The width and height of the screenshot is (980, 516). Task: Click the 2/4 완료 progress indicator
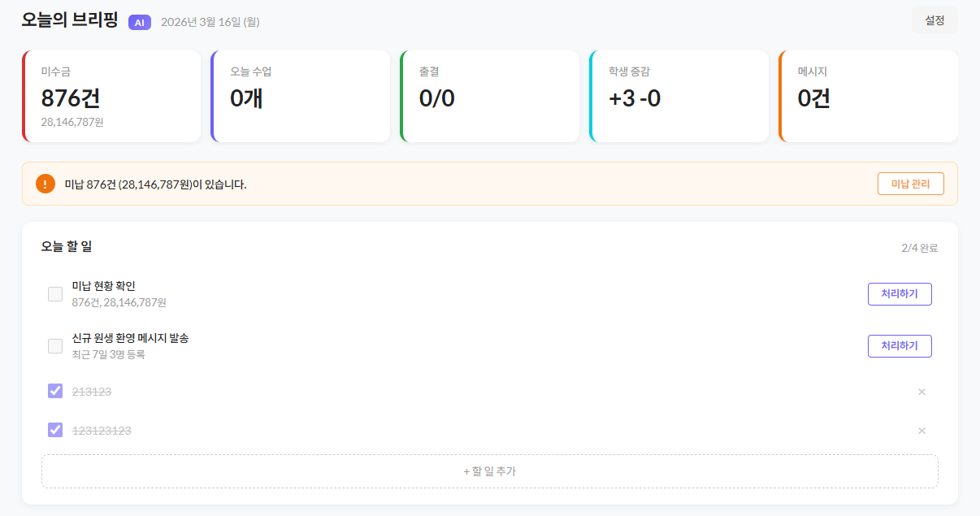click(x=919, y=248)
